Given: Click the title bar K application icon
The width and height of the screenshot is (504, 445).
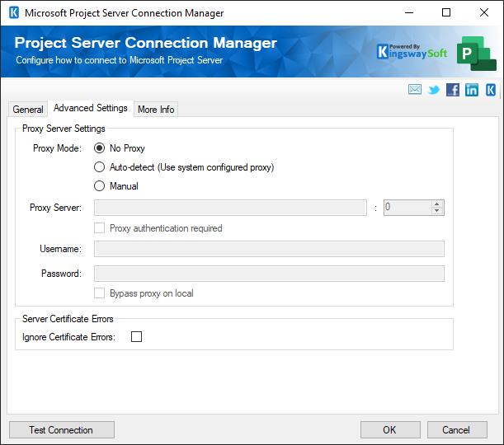Looking at the screenshot, I should pos(14,13).
